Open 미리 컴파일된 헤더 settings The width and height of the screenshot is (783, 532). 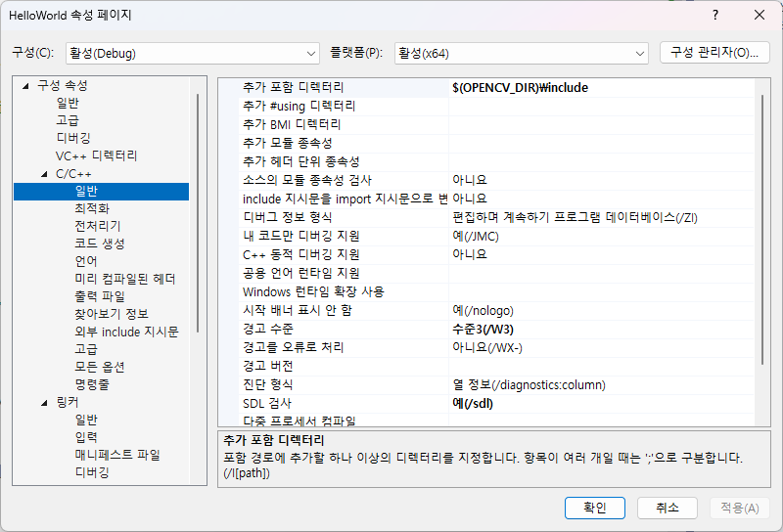pos(124,280)
